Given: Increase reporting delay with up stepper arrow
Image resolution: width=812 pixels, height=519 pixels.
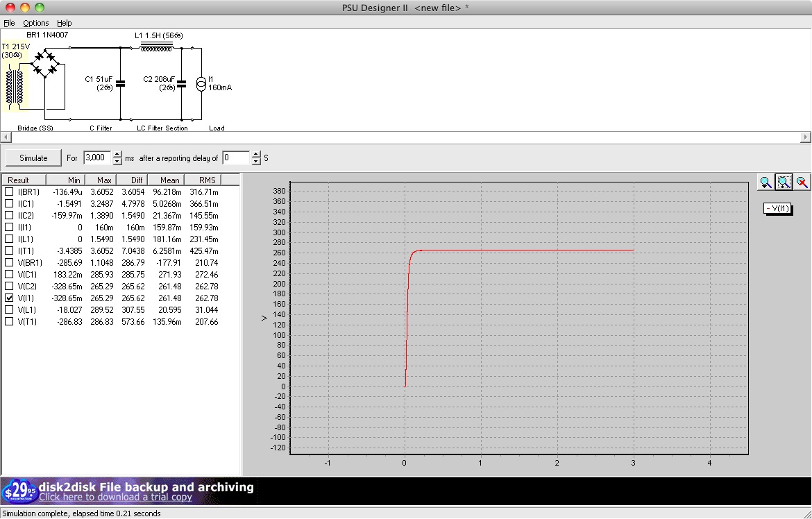Looking at the screenshot, I should coord(256,154).
